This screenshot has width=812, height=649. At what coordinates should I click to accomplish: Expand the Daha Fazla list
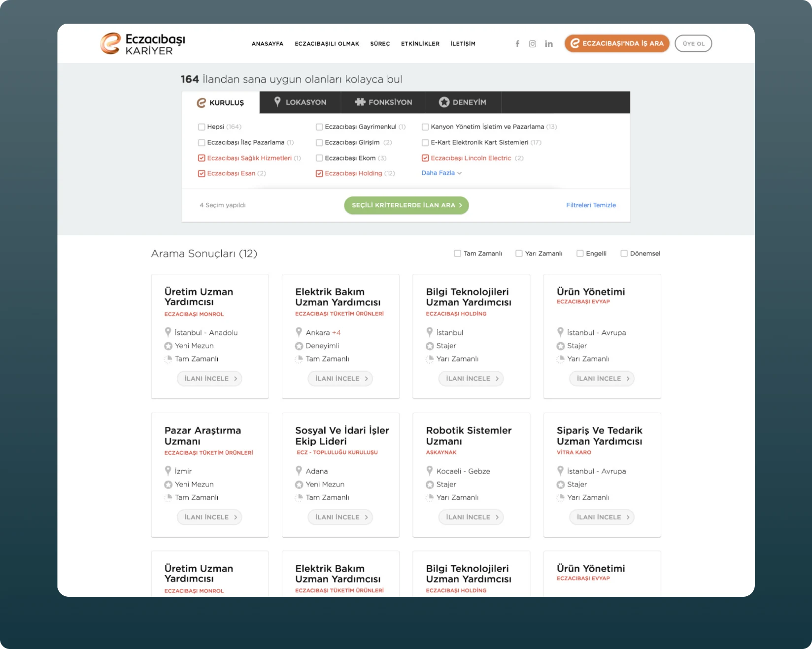(x=441, y=173)
